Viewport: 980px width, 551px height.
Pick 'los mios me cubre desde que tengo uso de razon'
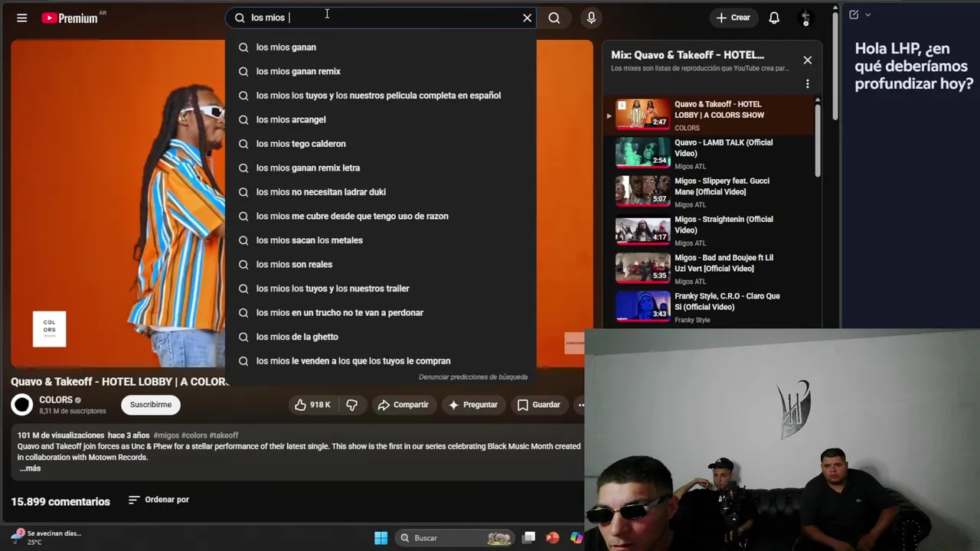point(381,216)
